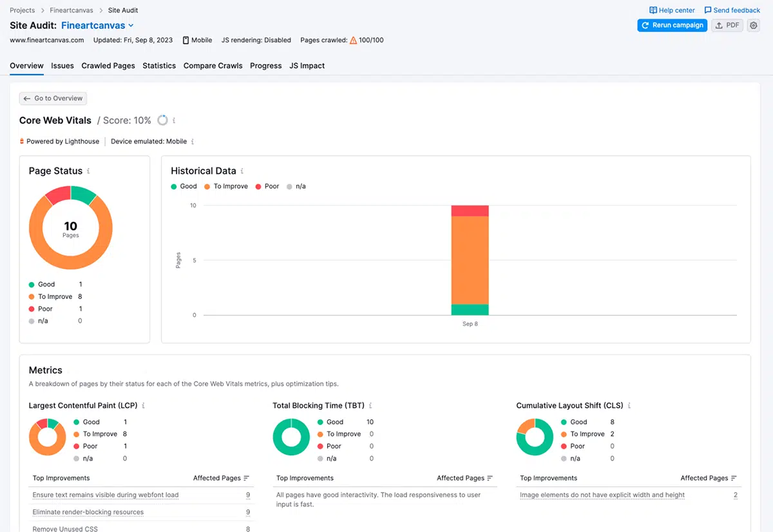Click the red Poor segment of Sep 8 bar
This screenshot has height=532, width=773.
(x=470, y=211)
